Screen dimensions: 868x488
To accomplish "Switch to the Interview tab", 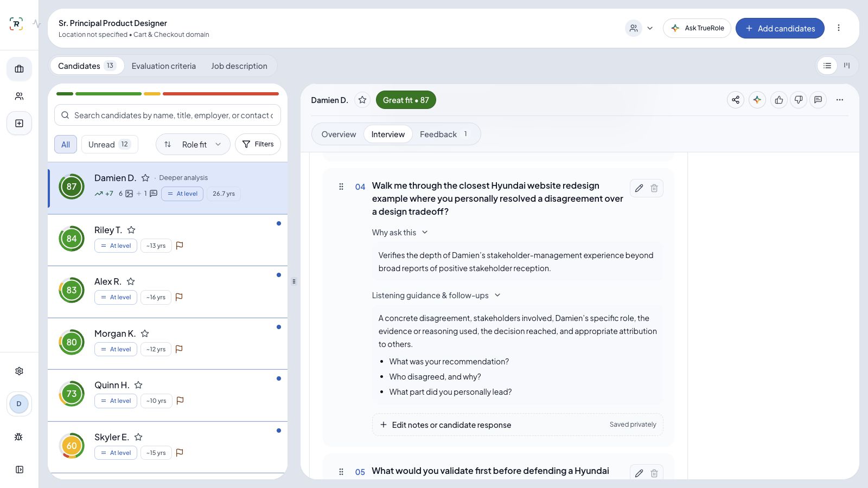I will click(x=388, y=134).
